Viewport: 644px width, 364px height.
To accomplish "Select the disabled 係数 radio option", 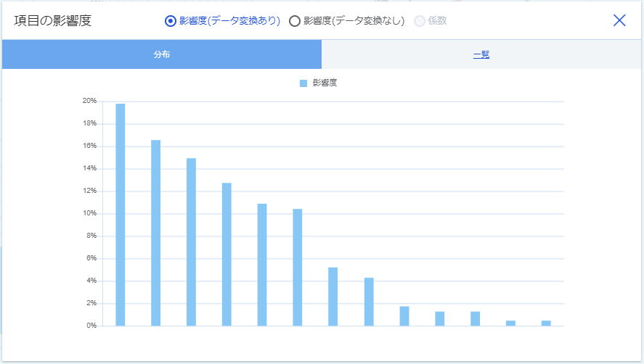I will click(x=420, y=21).
